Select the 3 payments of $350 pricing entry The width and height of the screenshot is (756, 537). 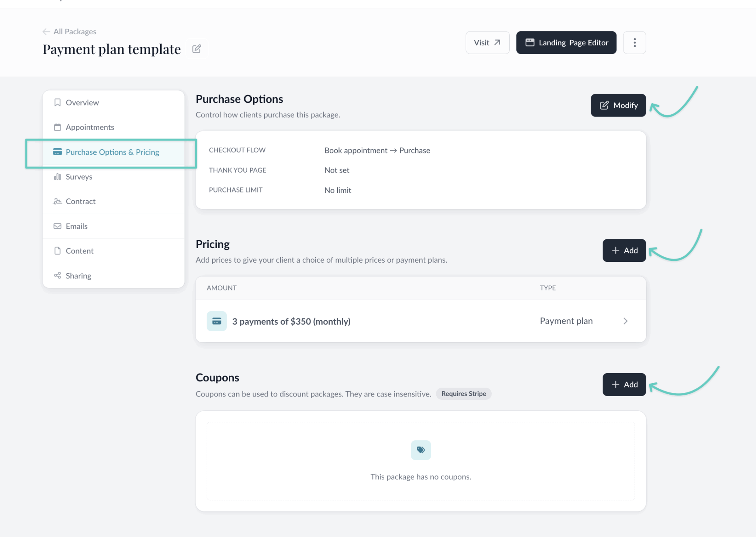pos(291,321)
